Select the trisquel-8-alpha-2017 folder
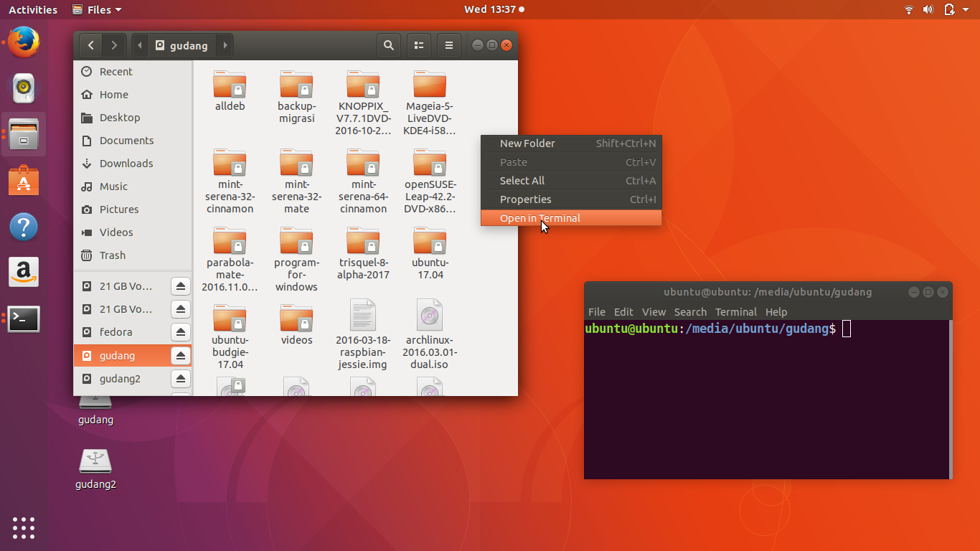 tap(363, 254)
